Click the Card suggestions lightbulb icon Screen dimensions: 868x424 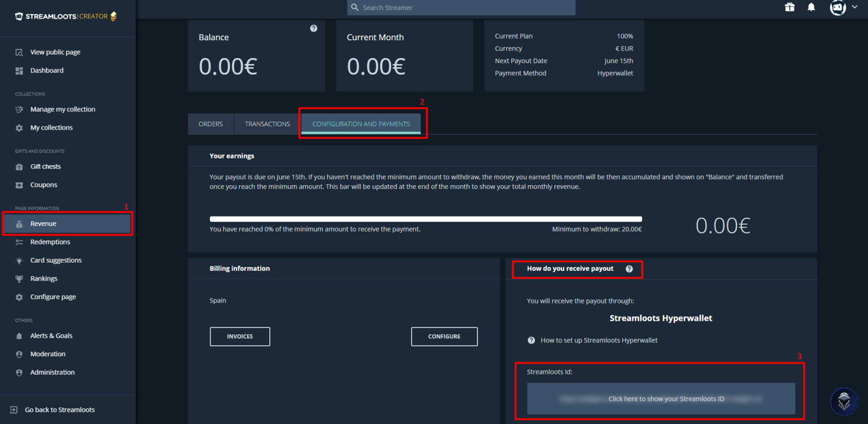click(19, 261)
